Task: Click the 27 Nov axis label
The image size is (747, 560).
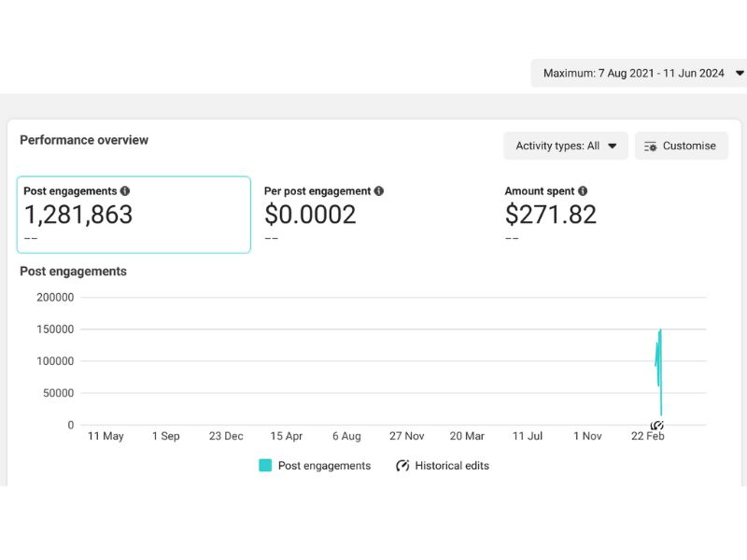Action: point(406,436)
